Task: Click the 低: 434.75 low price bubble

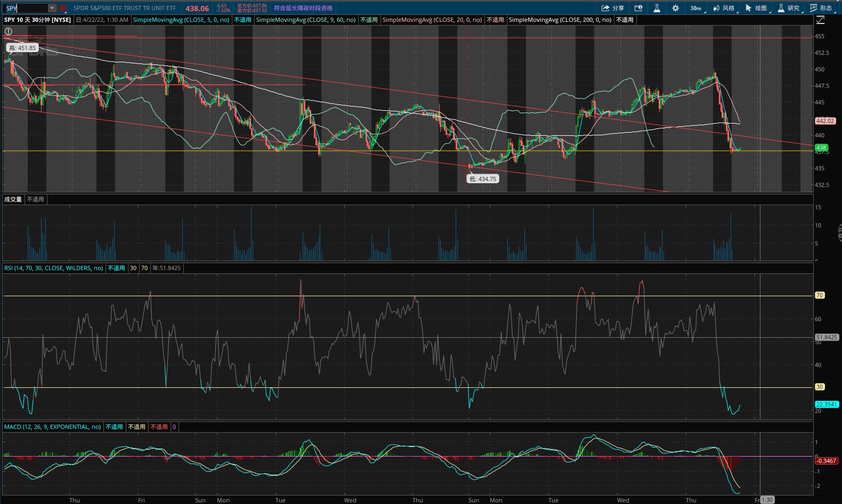Action: tap(483, 179)
